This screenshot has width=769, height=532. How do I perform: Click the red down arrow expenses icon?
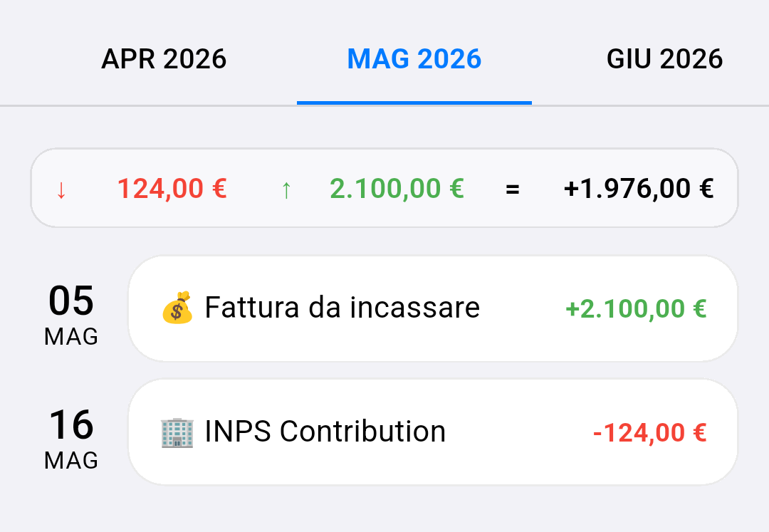(61, 188)
